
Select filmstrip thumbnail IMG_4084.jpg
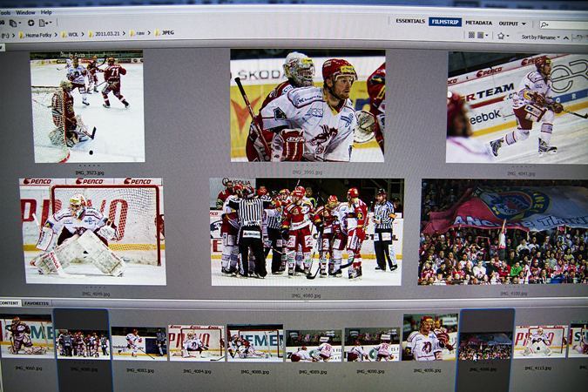tap(197, 343)
